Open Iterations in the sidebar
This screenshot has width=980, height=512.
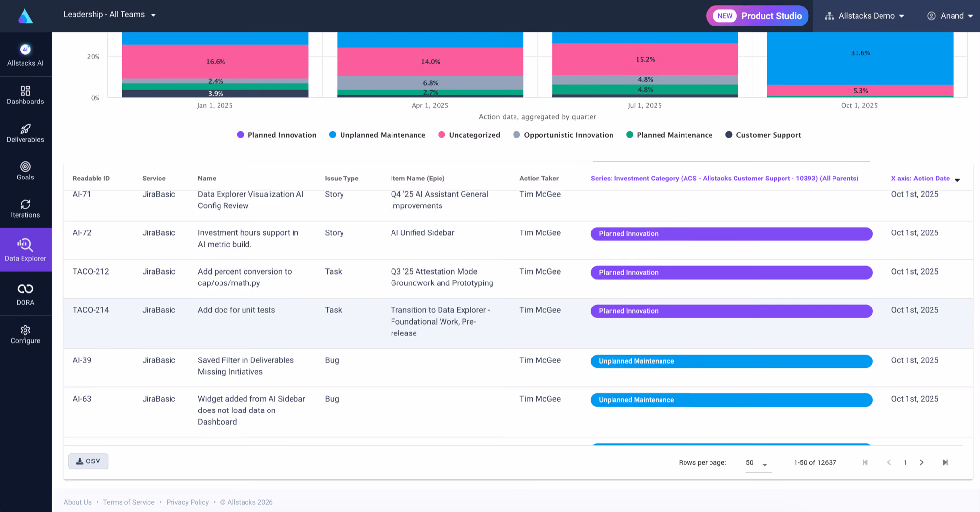25,209
